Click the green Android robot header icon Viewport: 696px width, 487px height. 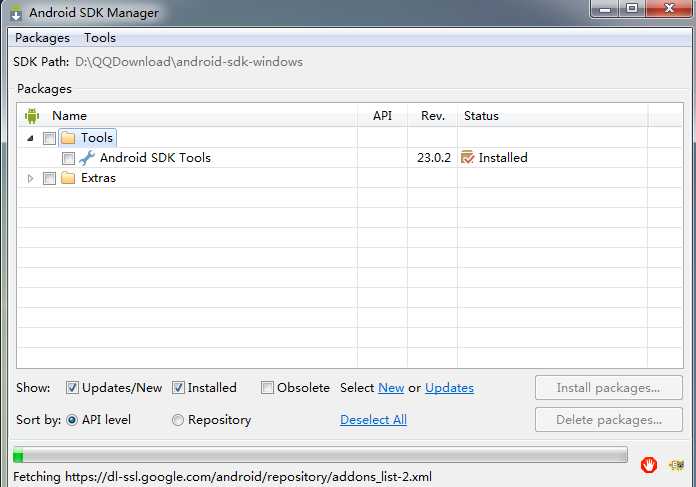coord(32,116)
